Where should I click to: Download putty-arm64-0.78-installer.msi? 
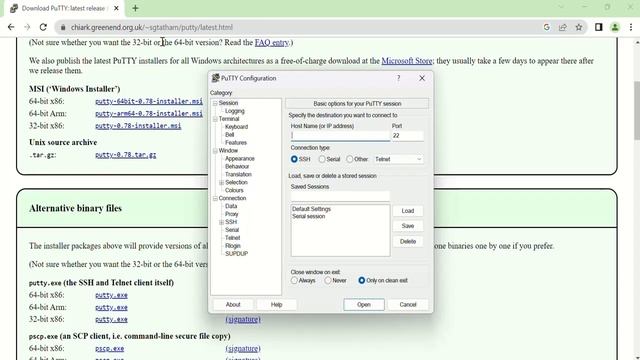tap(149, 113)
